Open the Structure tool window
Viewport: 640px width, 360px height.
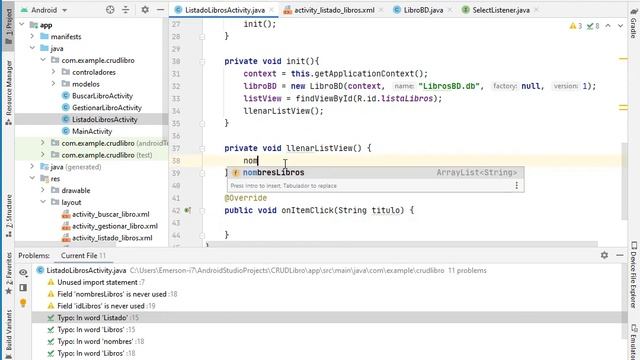point(8,216)
